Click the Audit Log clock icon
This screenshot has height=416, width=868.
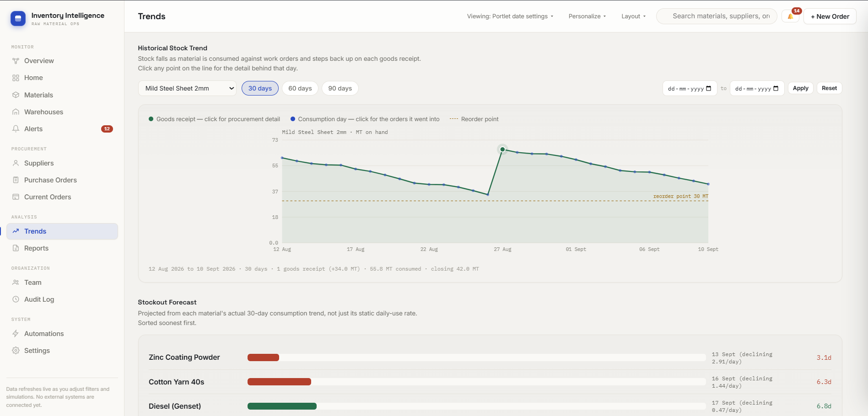tap(16, 299)
